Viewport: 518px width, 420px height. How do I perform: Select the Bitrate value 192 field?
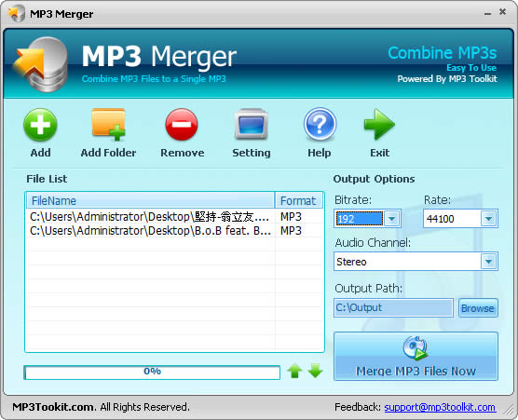[x=360, y=219]
